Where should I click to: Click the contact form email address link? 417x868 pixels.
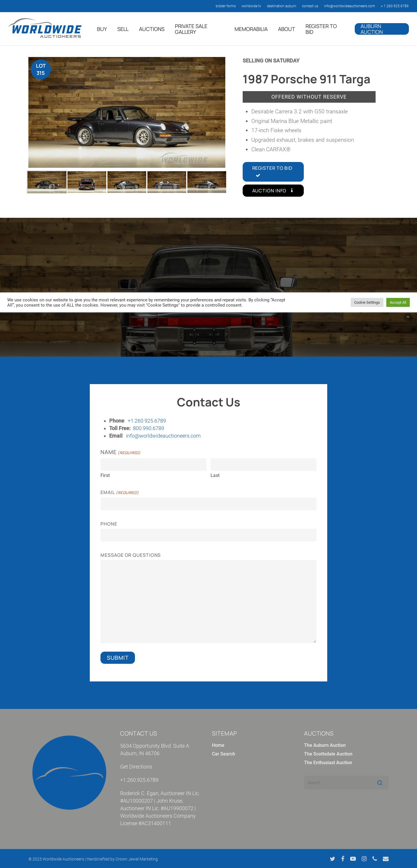coord(163,436)
